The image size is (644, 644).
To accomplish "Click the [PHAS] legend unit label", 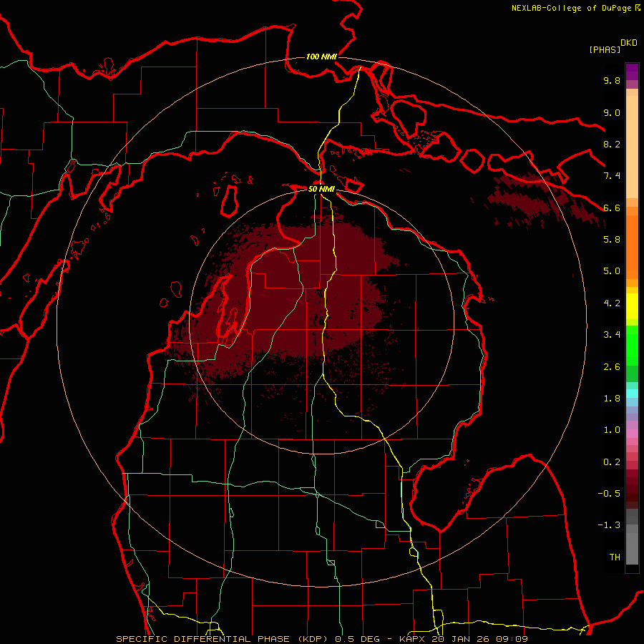I will tap(605, 49).
